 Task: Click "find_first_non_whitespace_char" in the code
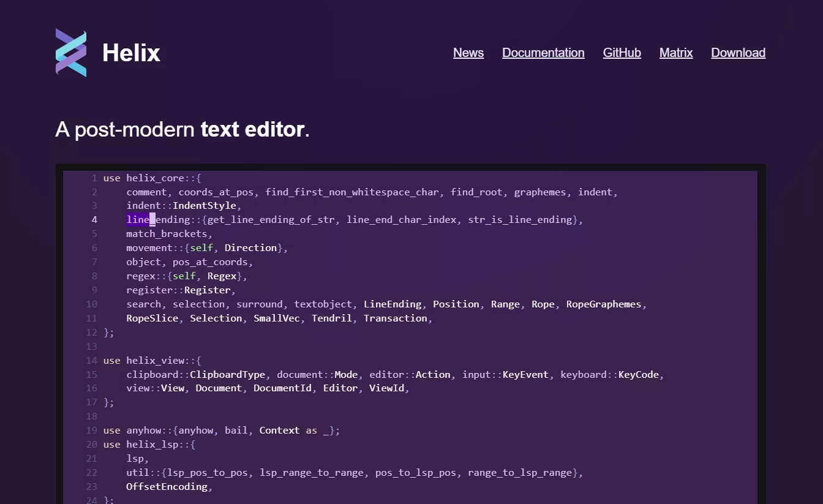[x=352, y=192]
